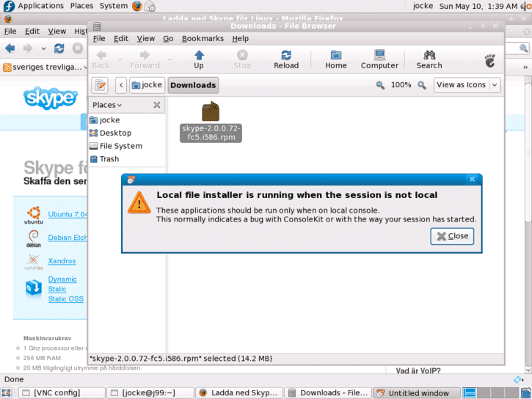The image size is (532, 399).
Task: Click Firefox forward arrow button
Action: coord(28,48)
